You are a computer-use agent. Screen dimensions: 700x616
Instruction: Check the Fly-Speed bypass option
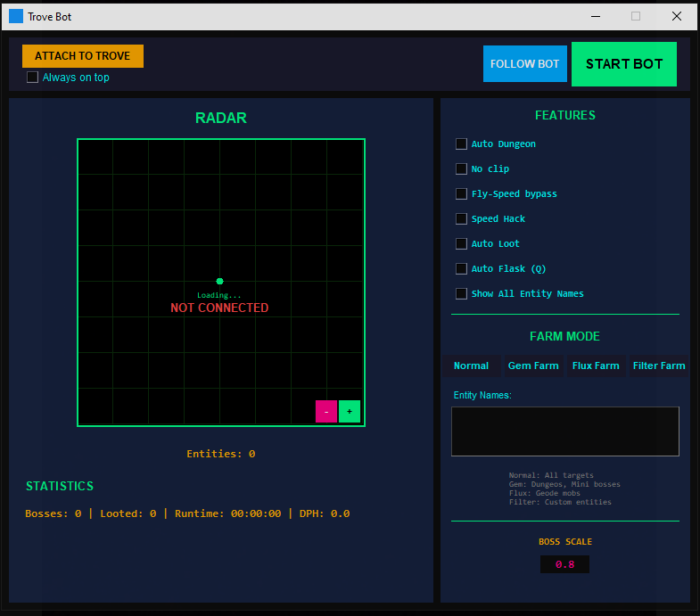[461, 193]
